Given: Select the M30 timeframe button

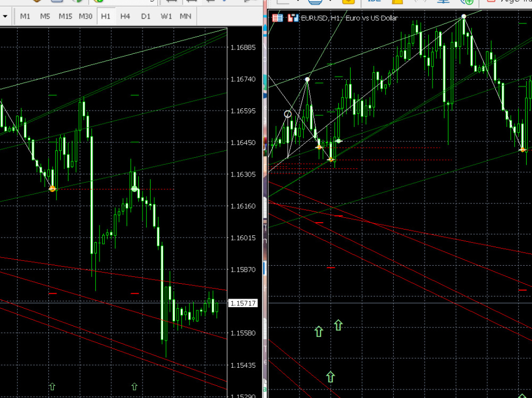Looking at the screenshot, I should pos(86,16).
